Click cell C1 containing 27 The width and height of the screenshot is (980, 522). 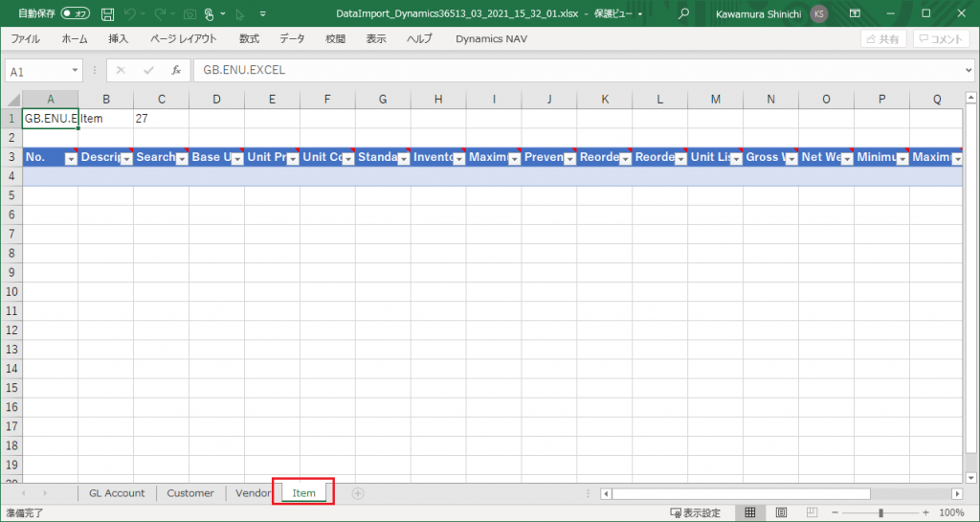(x=161, y=119)
